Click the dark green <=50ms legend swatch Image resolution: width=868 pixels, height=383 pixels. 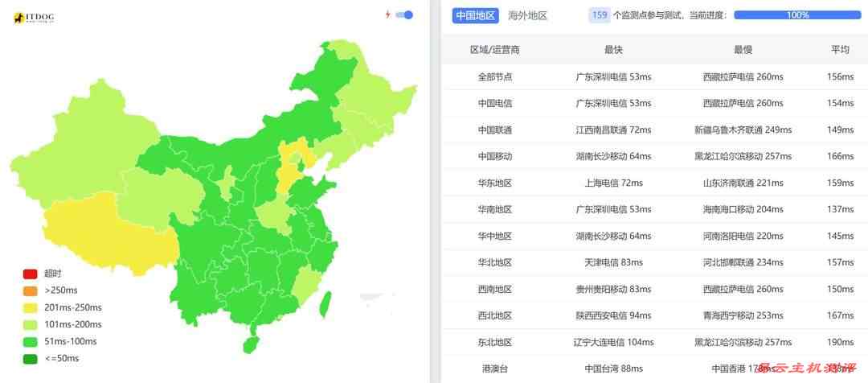(30, 359)
